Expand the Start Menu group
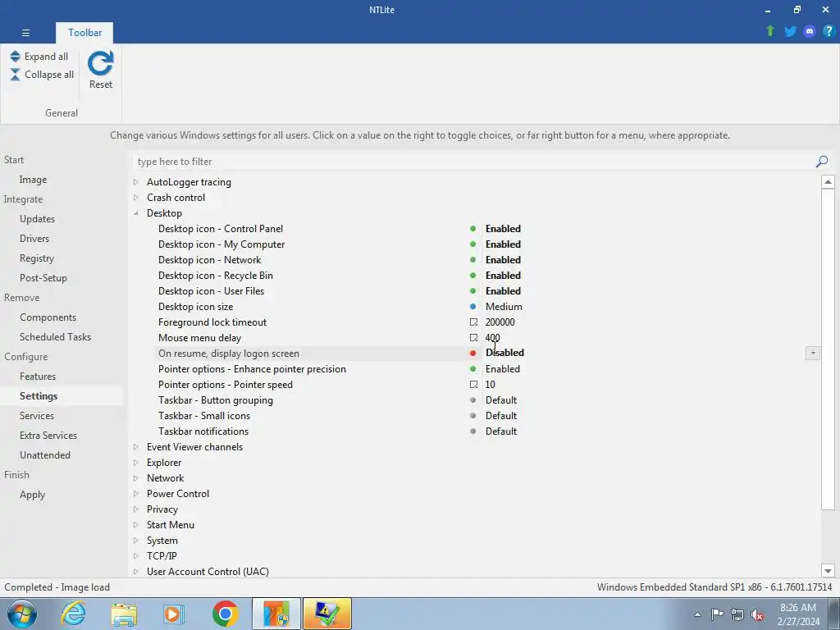Screen dimensions: 840x630 click(136, 525)
